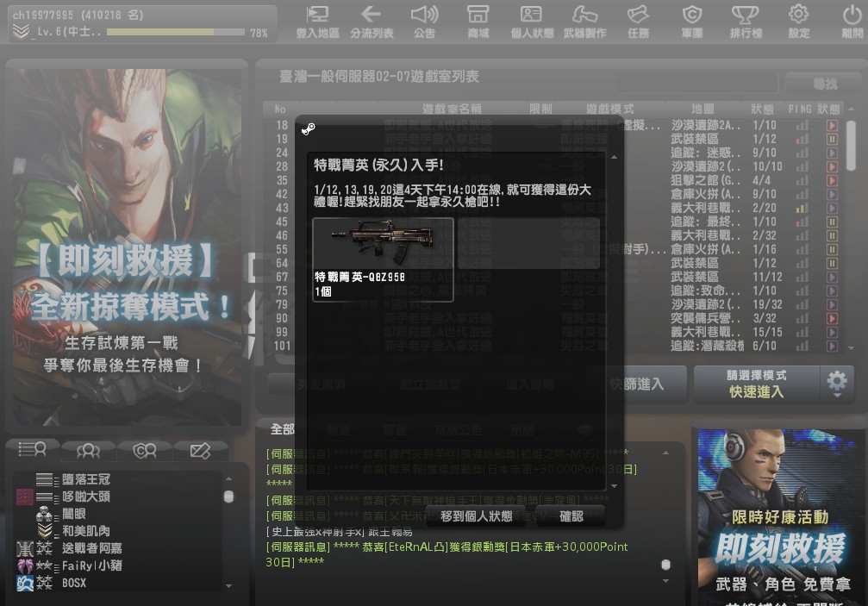Click the room list scrollbar thumb
Screen dimensions: 868x606
852,146
